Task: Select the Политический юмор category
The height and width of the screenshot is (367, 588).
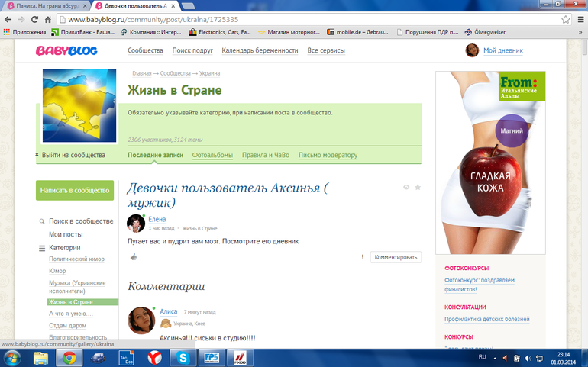Action: click(76, 259)
